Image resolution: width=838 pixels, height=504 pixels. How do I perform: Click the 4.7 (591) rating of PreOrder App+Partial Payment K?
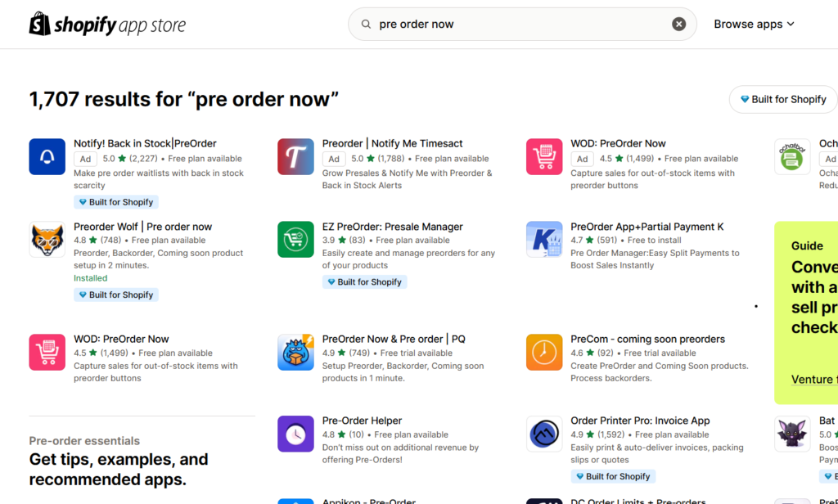(594, 240)
